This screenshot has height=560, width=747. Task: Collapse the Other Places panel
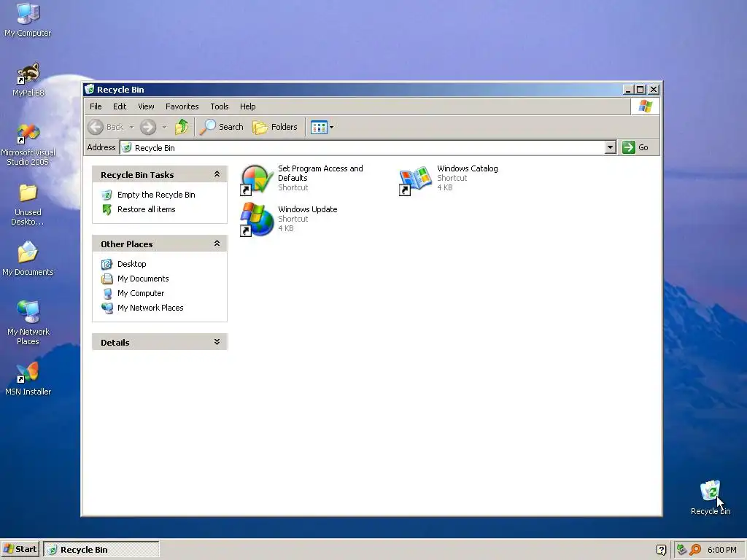click(x=217, y=244)
